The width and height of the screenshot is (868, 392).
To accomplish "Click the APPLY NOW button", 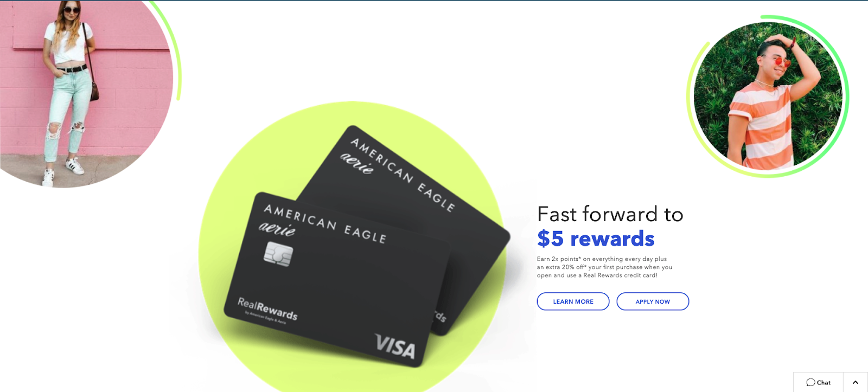I will click(x=653, y=301).
